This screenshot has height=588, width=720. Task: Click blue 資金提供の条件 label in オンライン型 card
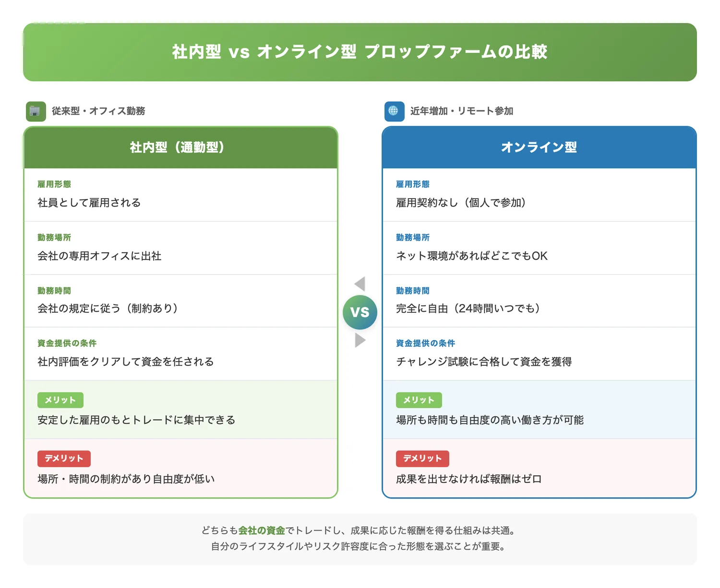426,343
